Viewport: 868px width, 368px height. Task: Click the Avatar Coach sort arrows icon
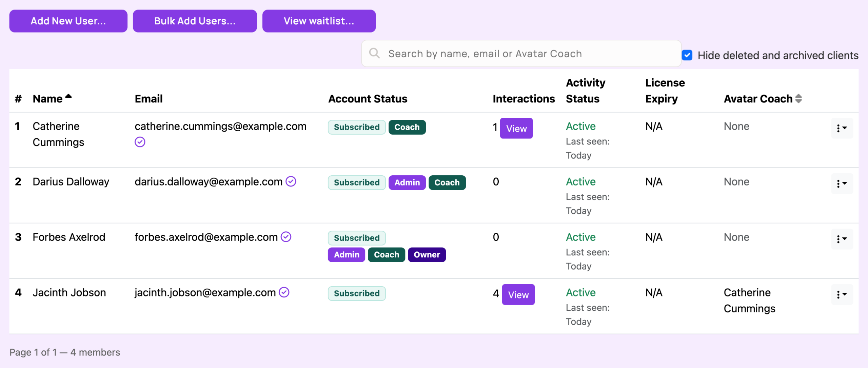pyautogui.click(x=798, y=98)
